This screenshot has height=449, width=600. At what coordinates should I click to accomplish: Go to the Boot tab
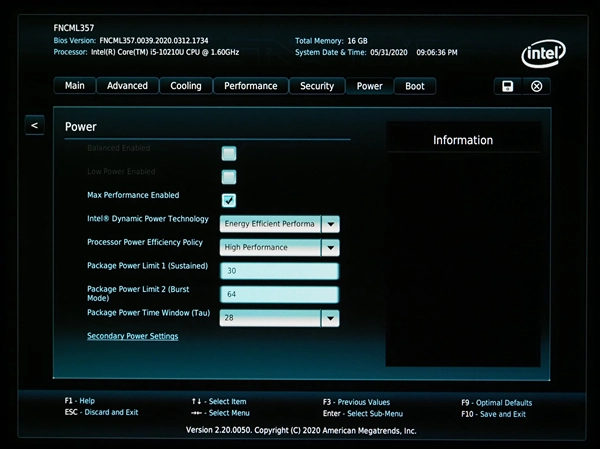(415, 86)
